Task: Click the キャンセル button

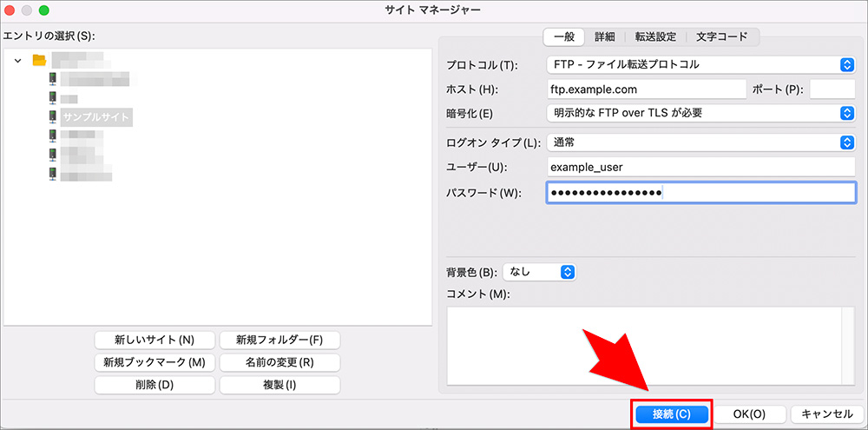Action: click(827, 414)
